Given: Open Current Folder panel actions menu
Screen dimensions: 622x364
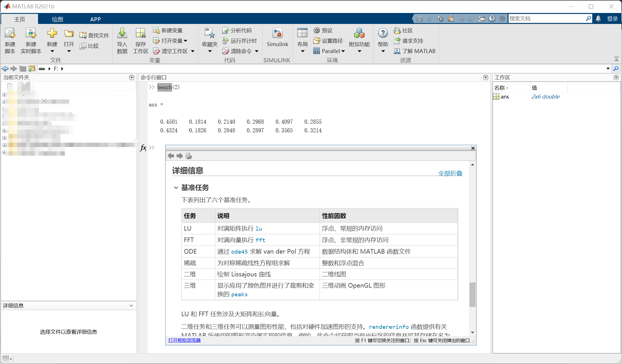Looking at the screenshot, I should [132, 78].
